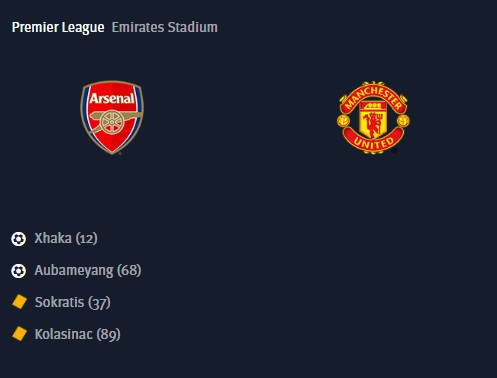Click the UNITED banner on the crest
This screenshot has height=378, width=497.
tap(373, 142)
